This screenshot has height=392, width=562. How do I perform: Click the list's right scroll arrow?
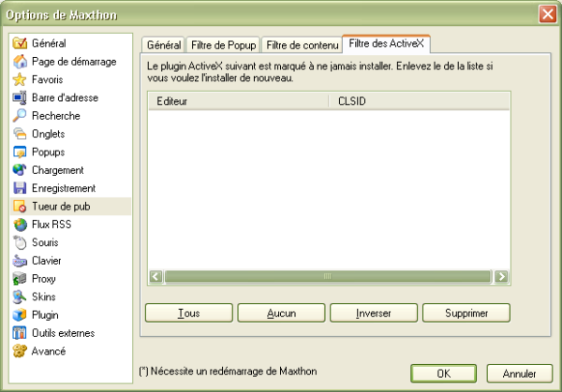[501, 276]
